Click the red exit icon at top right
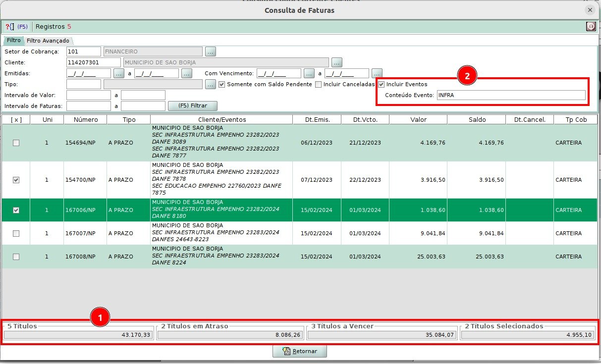 pyautogui.click(x=591, y=27)
